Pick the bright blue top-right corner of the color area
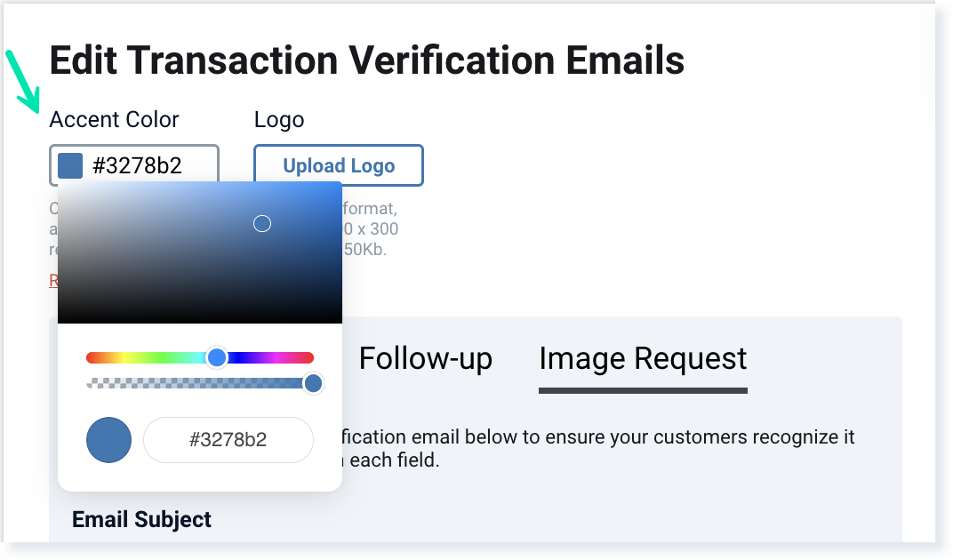 click(x=339, y=184)
